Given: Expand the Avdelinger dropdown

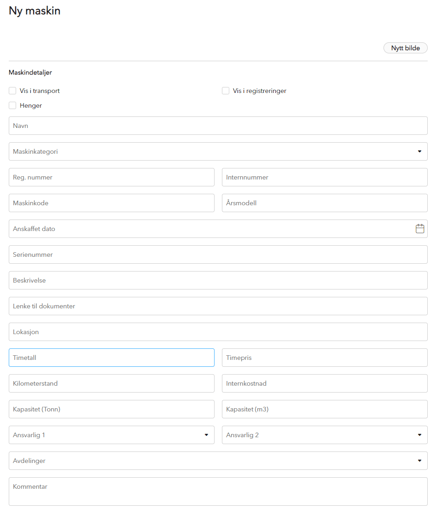Looking at the screenshot, I should tap(218, 461).
